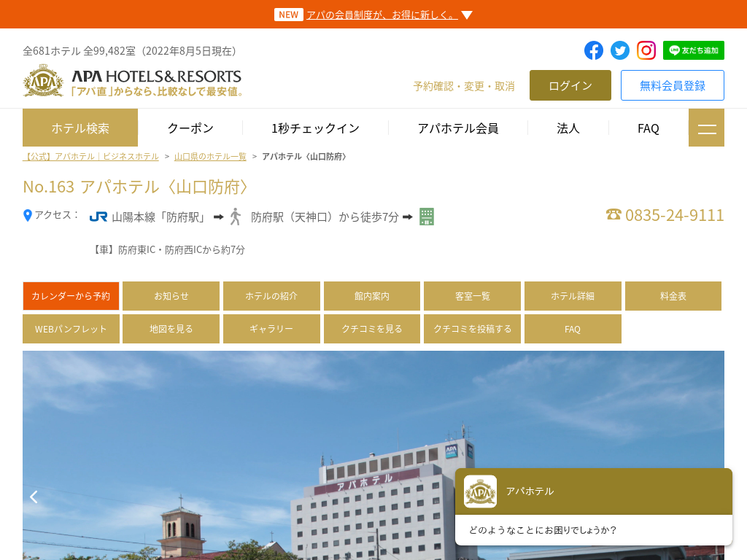Click the text 山陽本線「防府駅」
747x560 pixels.
click(160, 217)
